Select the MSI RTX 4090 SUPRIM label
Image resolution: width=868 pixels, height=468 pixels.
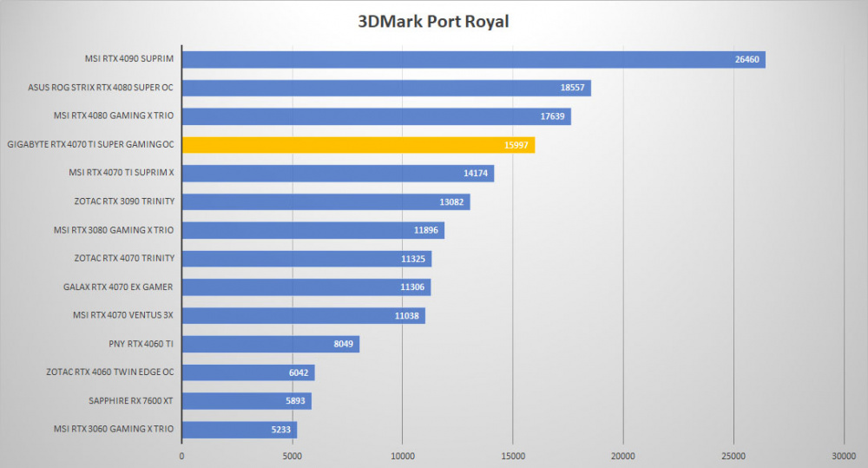[129, 59]
